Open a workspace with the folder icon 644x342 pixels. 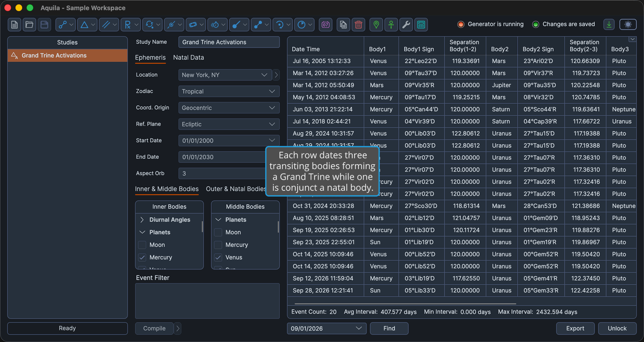pyautogui.click(x=29, y=25)
